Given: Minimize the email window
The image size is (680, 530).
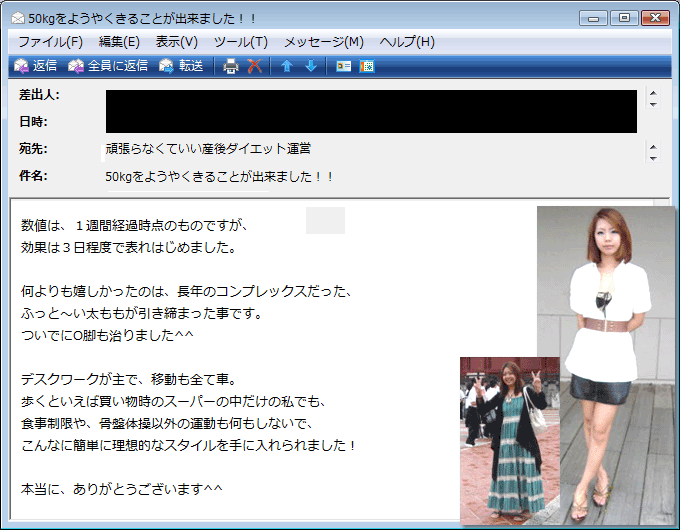Looking at the screenshot, I should pos(593,18).
